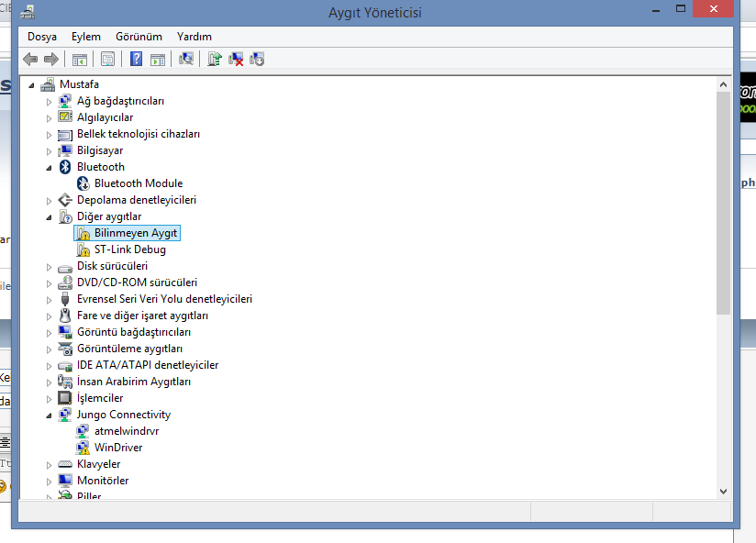Click the ST-Link Debug warning icon
This screenshot has height=543, width=756.
click(83, 249)
